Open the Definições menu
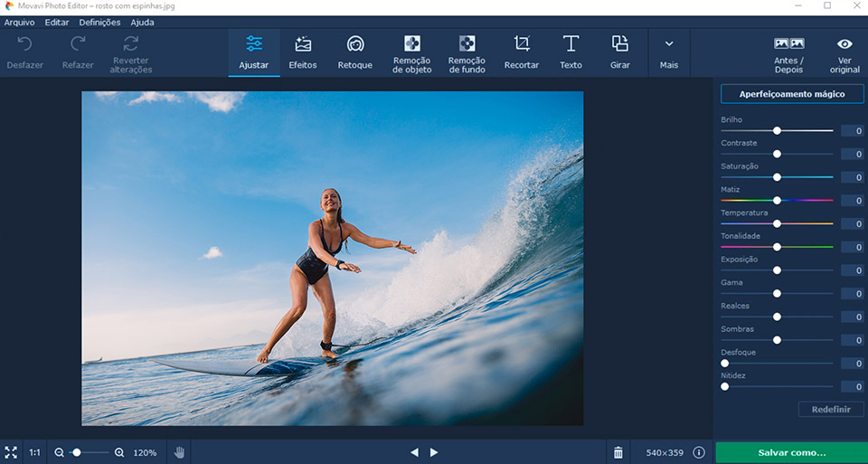The image size is (868, 464). tap(99, 22)
